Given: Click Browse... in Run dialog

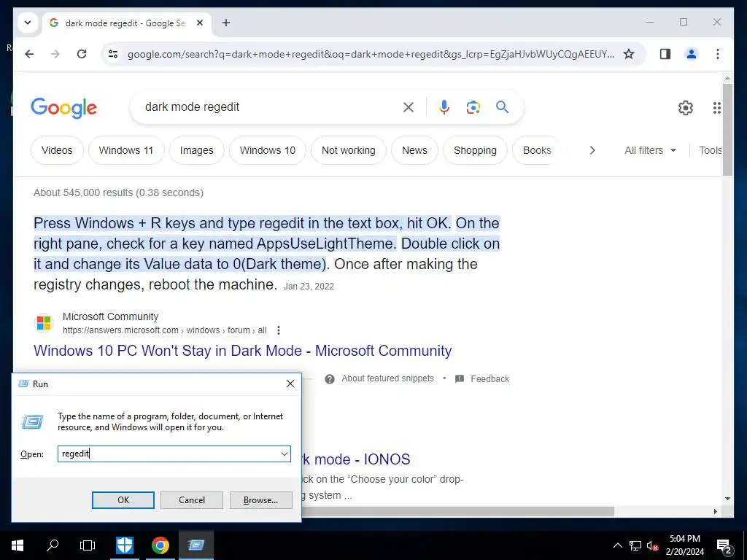Looking at the screenshot, I should tap(260, 500).
